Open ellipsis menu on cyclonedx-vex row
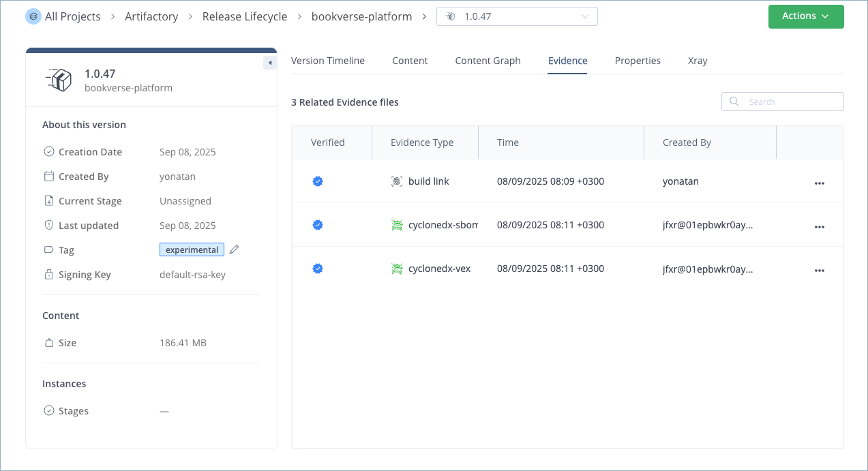The height and width of the screenshot is (471, 868). 820,270
